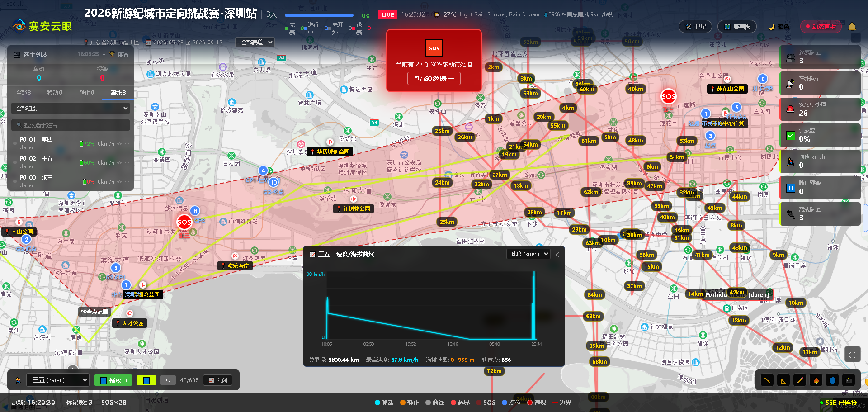Image resolution: width=868 pixels, height=412 pixels.
Task: Open the 静止预警 stats card
Action: coord(820,188)
